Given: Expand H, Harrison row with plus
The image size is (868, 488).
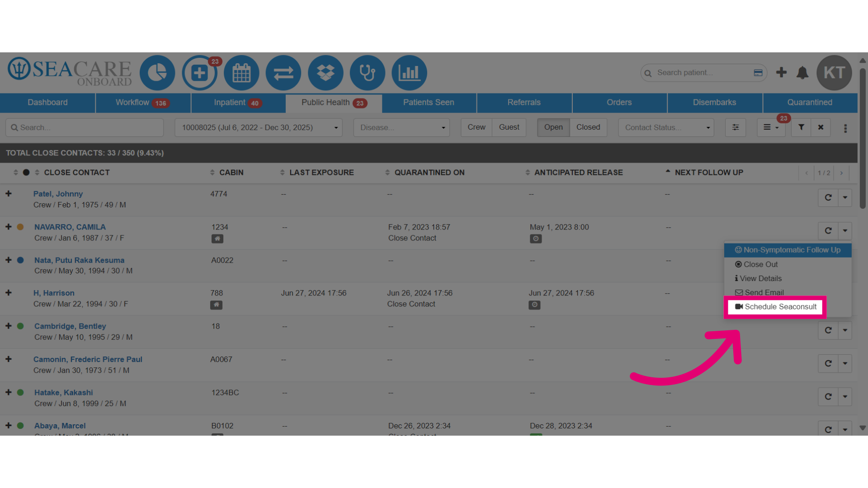Looking at the screenshot, I should click(9, 293).
